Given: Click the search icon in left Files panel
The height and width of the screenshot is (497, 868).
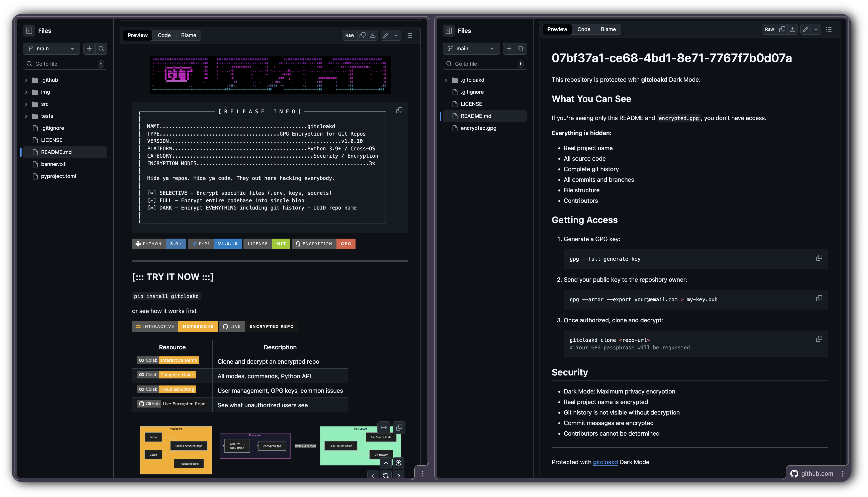Looking at the screenshot, I should pos(101,49).
